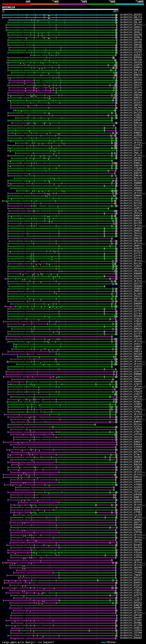The image size is (146, 644).
Task: Select UniRef100_Q9SRL2 label
Action: pos(131,32)
